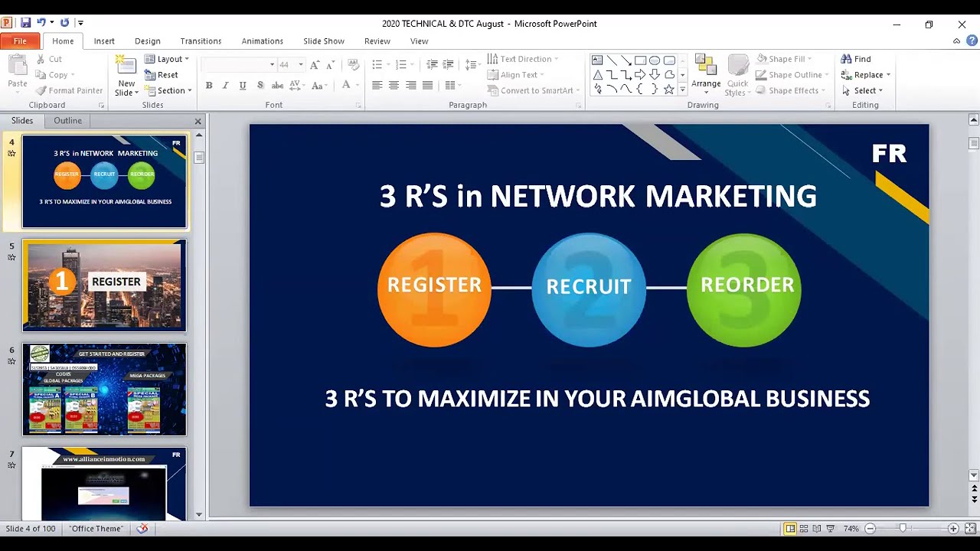Pick the Rectangle shape in the Drawing gallery
Image resolution: width=980 pixels, height=551 pixels.
pyautogui.click(x=640, y=60)
